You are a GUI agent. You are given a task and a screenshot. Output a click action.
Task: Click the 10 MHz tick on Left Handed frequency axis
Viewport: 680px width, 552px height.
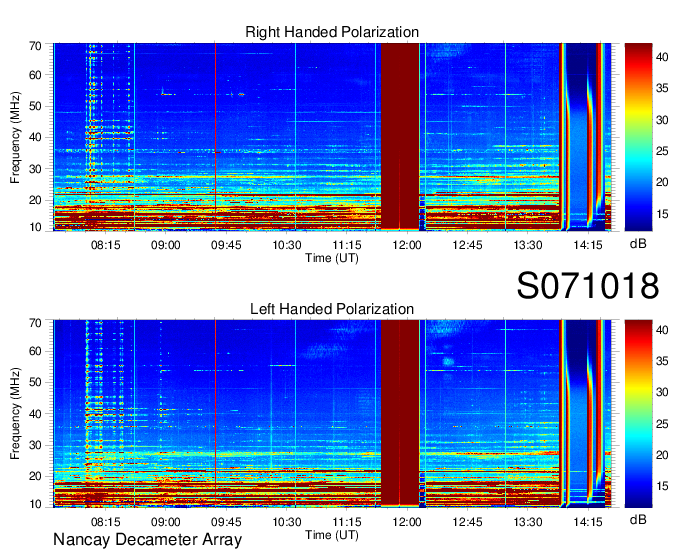(35, 504)
